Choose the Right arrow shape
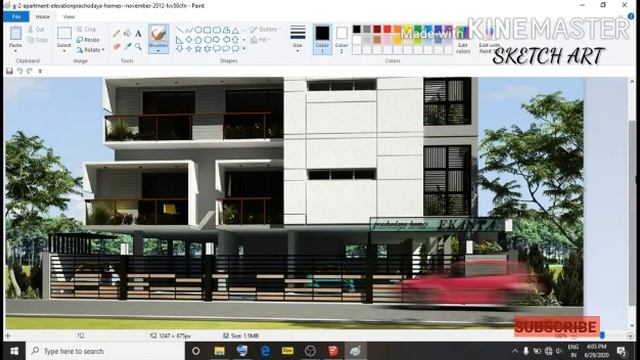Screen dimensions: 640x360 217,40
